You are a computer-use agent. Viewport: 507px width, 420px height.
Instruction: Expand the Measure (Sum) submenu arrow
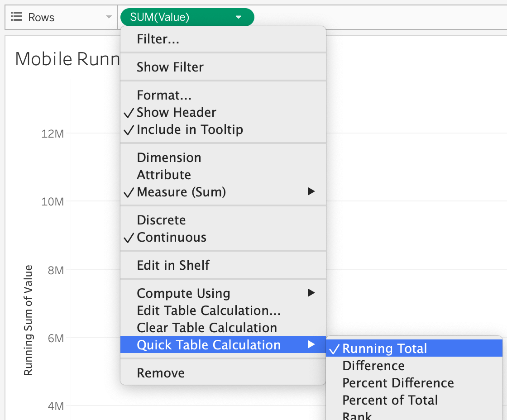(x=311, y=191)
